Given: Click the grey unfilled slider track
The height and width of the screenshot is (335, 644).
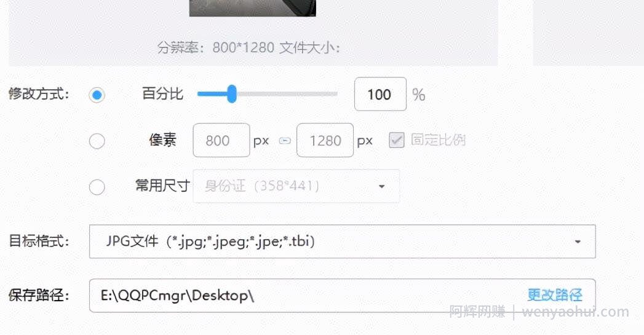Looking at the screenshot, I should (x=287, y=94).
